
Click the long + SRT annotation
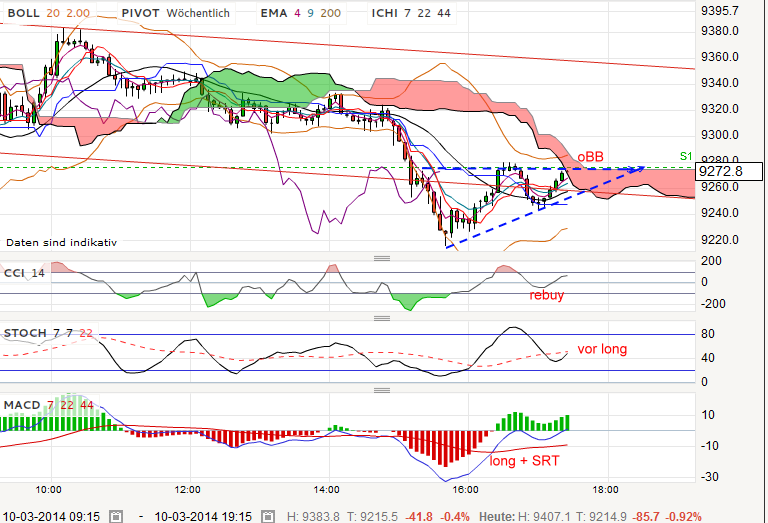[x=524, y=461]
